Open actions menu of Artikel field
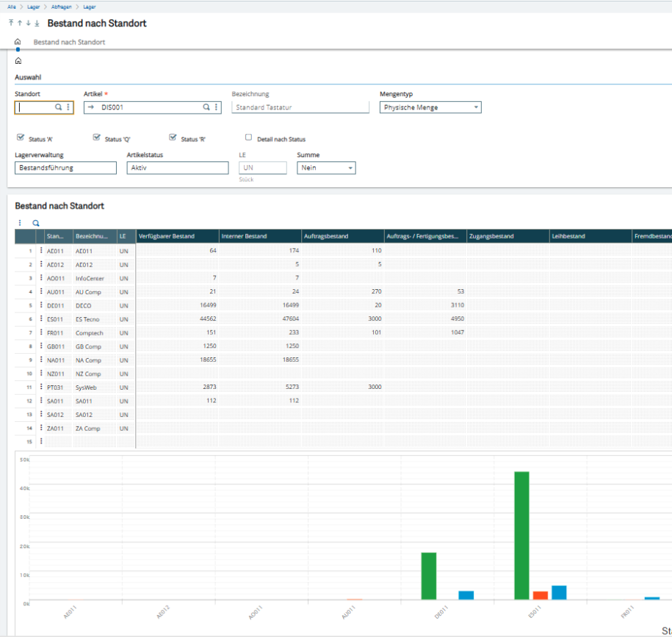 coord(216,107)
